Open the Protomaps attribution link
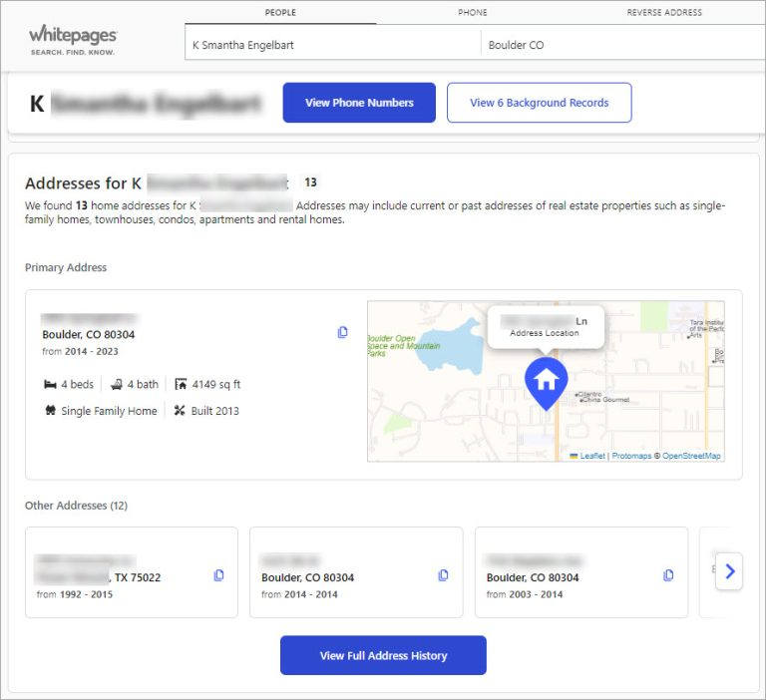The height and width of the screenshot is (700, 766). (x=631, y=456)
